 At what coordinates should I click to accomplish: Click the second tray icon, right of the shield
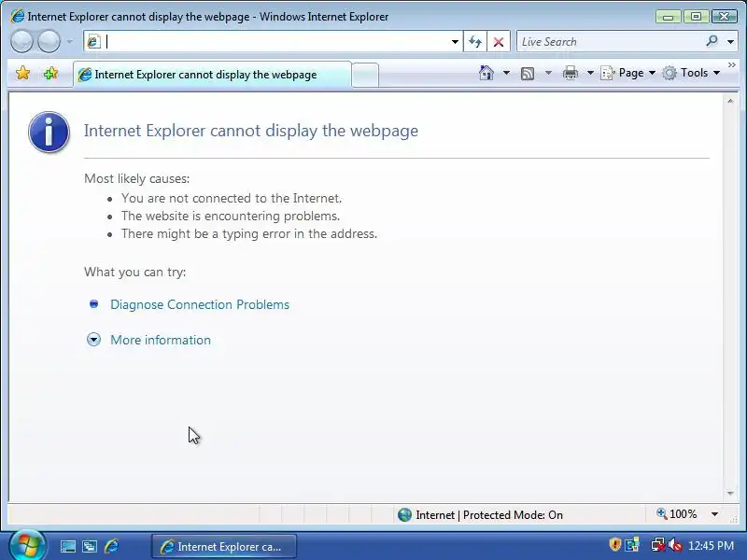[x=632, y=544]
